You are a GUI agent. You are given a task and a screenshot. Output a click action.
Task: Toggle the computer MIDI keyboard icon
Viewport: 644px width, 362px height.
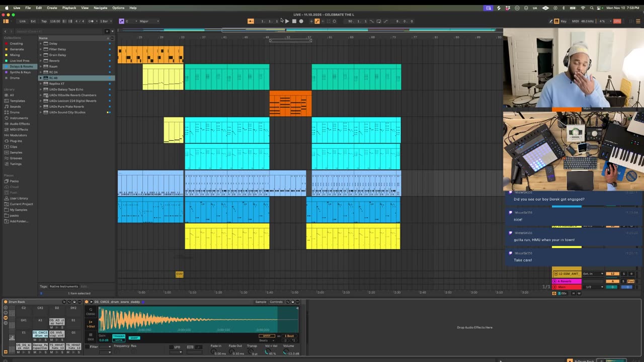click(x=556, y=21)
